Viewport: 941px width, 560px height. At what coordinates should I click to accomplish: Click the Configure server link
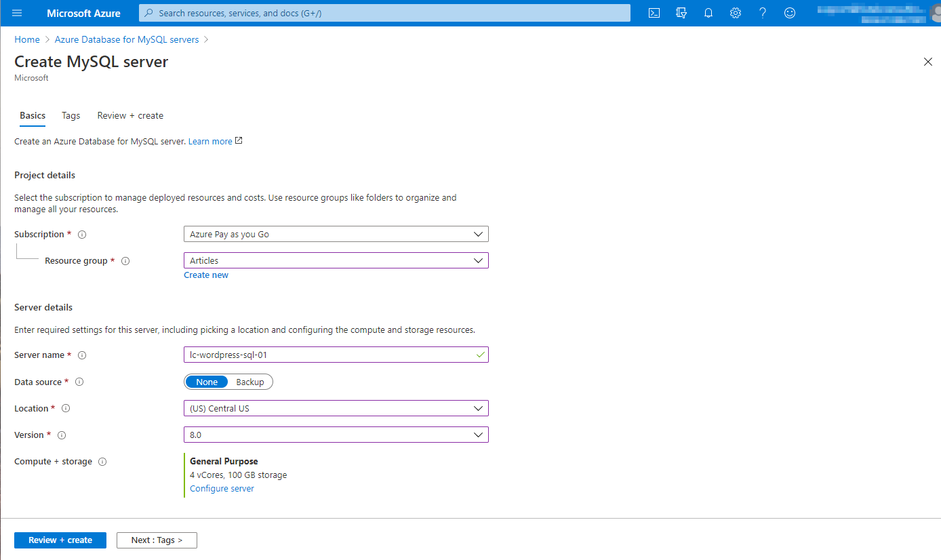point(222,489)
